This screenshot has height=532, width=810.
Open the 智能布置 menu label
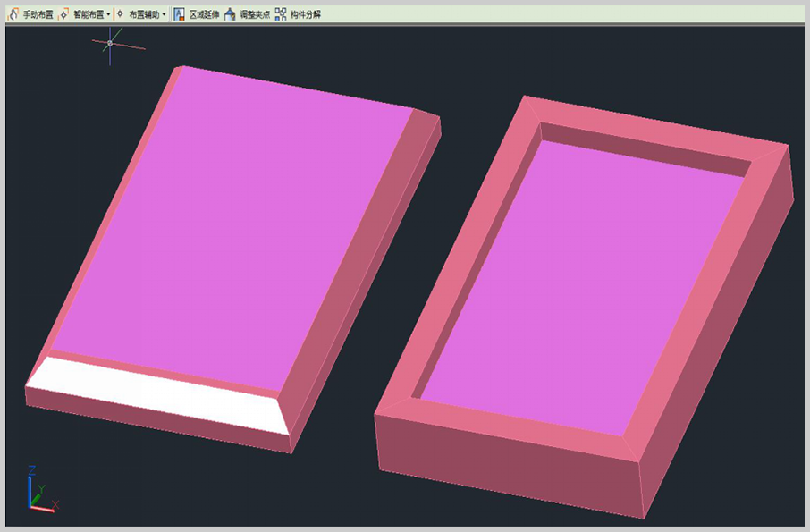click(88, 15)
